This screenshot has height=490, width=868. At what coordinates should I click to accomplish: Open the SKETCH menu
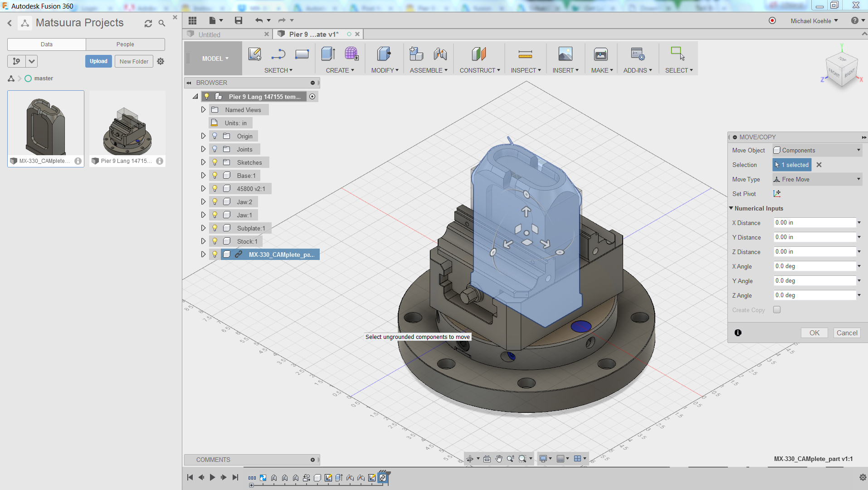tap(278, 70)
